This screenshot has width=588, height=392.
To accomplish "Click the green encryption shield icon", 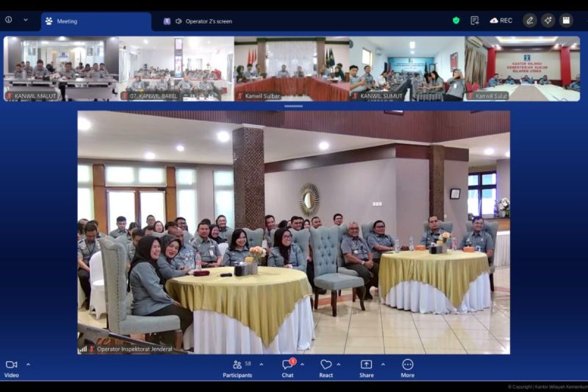I will pos(456,21).
